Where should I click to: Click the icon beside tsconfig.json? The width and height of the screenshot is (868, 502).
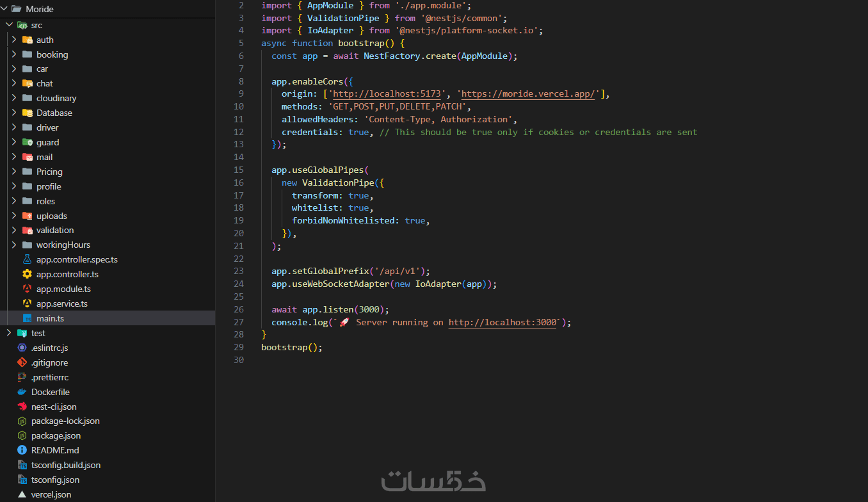coord(22,480)
